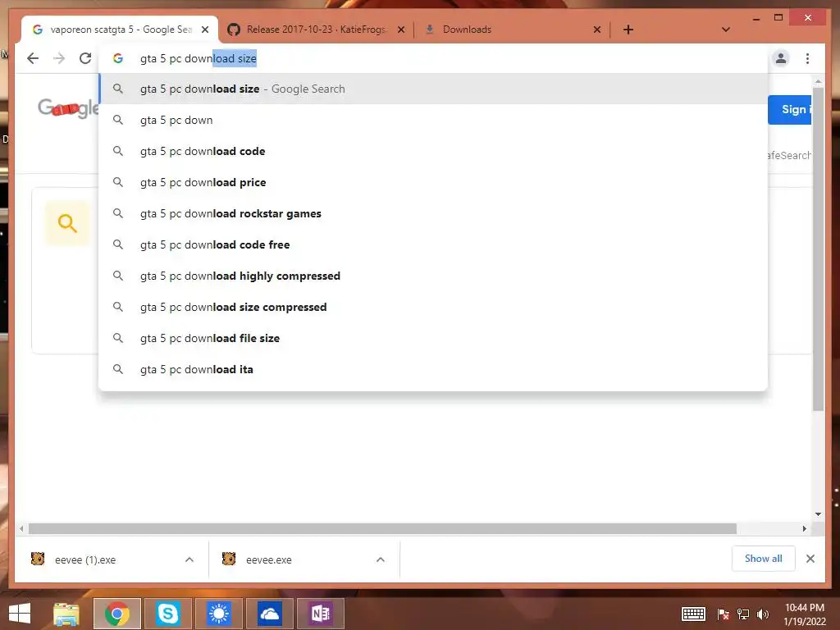Image resolution: width=840 pixels, height=630 pixels.
Task: Switch to the Release 2017-10-23 KatieFrogs tab
Action: 316,30
